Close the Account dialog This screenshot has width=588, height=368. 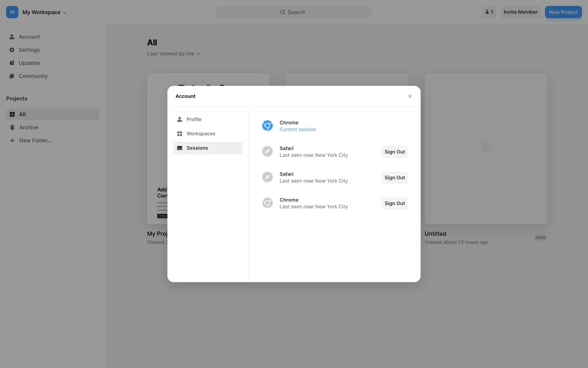[x=410, y=96]
